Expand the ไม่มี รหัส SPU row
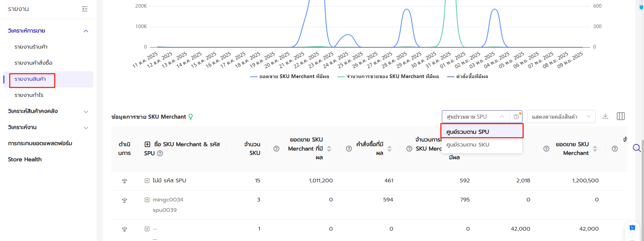 147,181
